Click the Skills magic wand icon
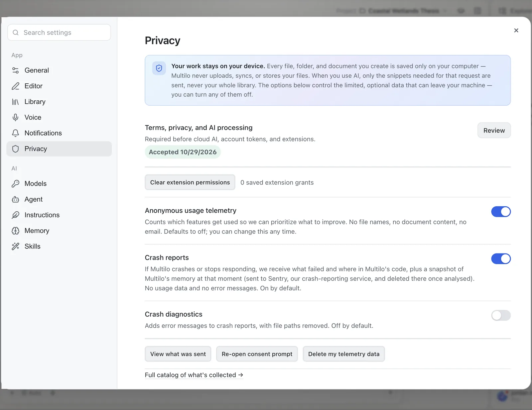The image size is (532, 410). (15, 246)
